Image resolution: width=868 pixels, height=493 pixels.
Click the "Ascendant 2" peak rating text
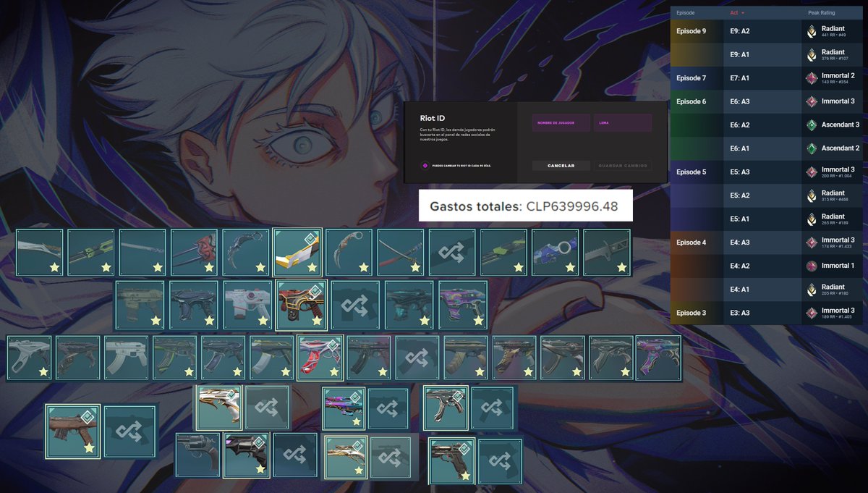tap(841, 148)
